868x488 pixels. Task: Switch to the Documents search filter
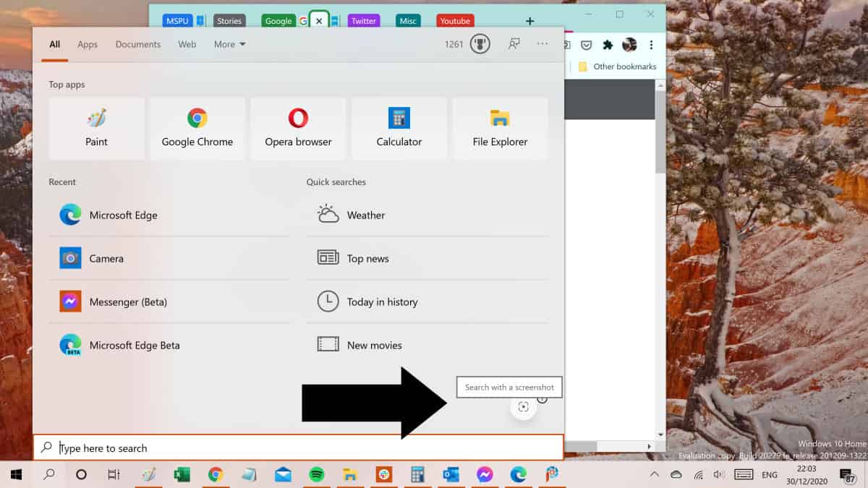click(x=138, y=44)
